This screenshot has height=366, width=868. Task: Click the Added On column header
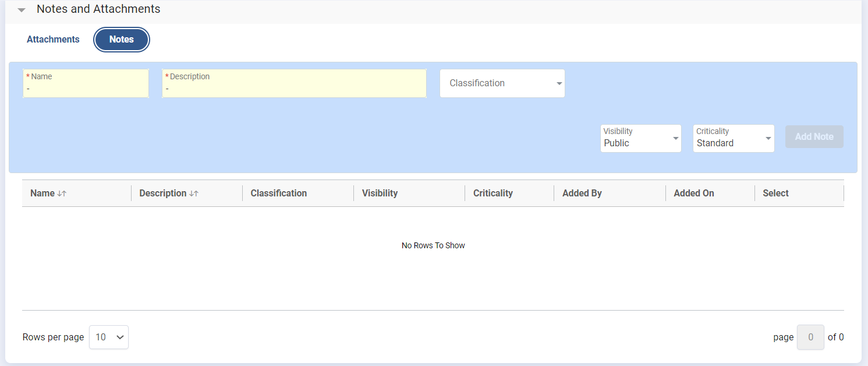(x=693, y=193)
